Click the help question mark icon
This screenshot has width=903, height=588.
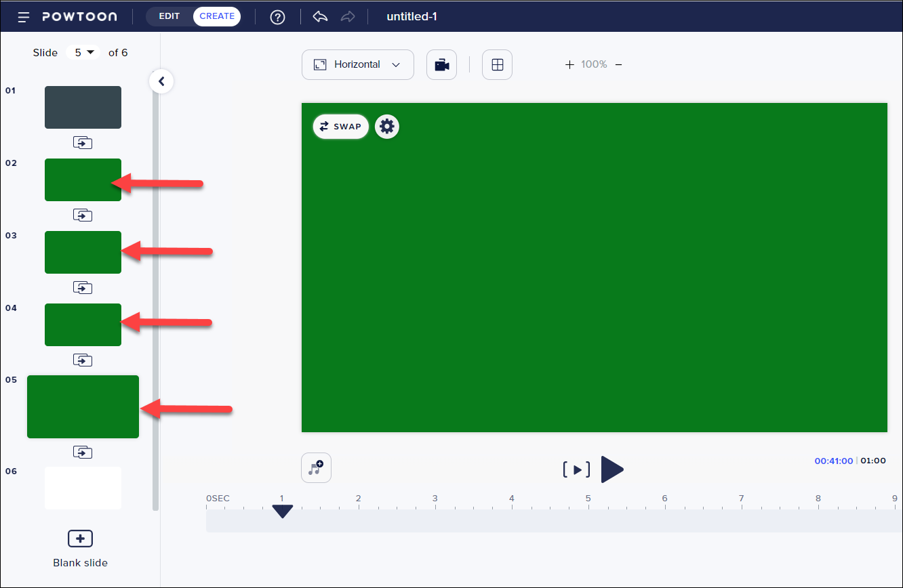coord(277,17)
